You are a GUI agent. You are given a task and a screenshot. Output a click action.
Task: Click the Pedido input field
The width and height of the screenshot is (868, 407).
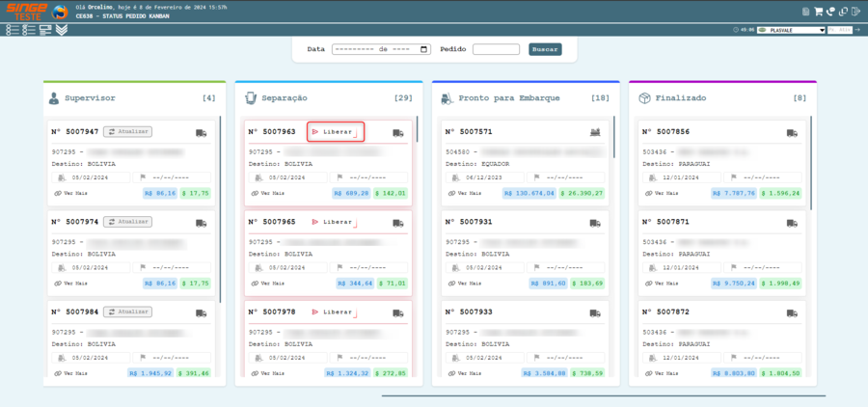click(496, 49)
